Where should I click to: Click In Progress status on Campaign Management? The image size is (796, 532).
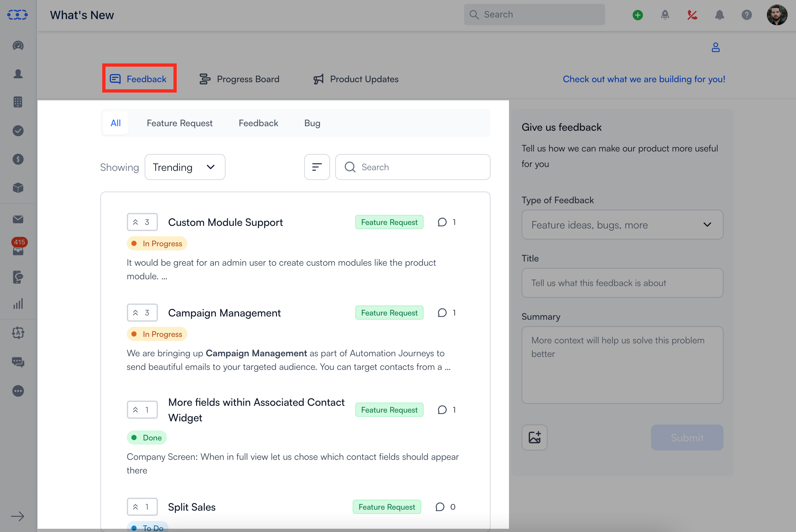click(x=157, y=334)
